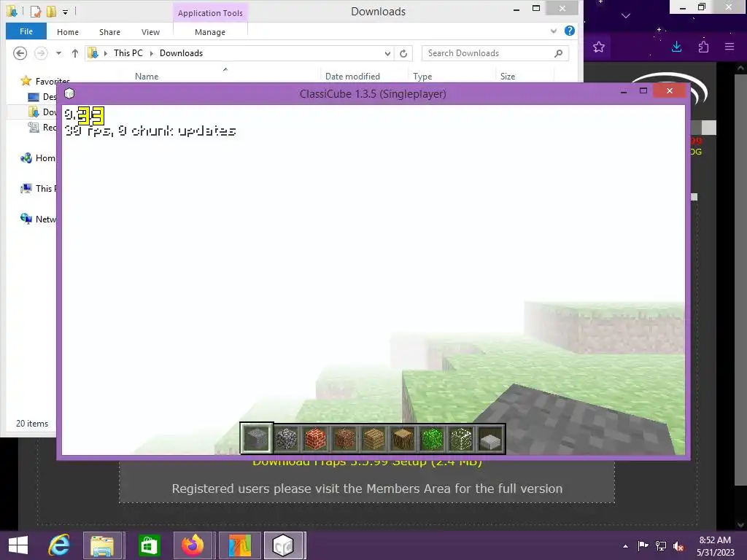Open the Manage ribbon tab
747x560 pixels.
pyautogui.click(x=210, y=32)
